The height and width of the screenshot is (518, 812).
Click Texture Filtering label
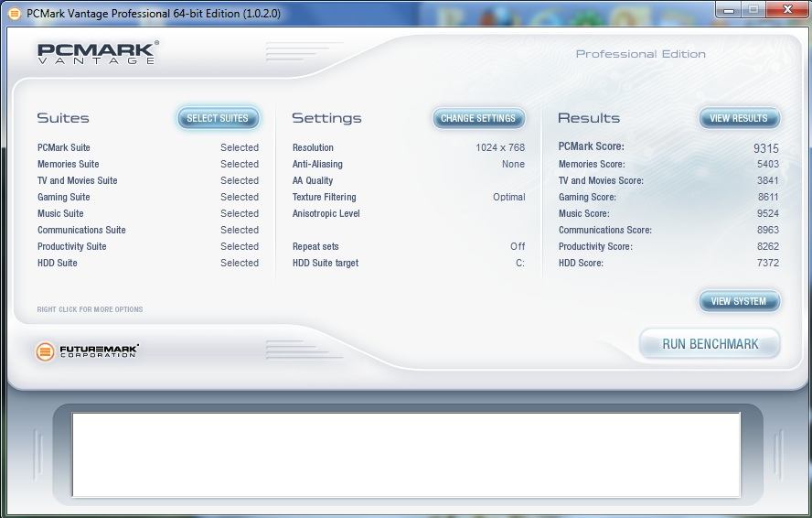(325, 198)
